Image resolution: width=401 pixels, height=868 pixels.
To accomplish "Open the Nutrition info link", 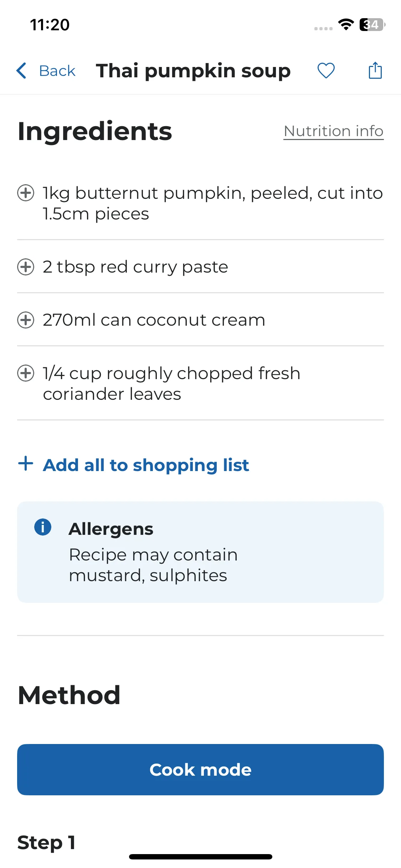I will coord(333,131).
